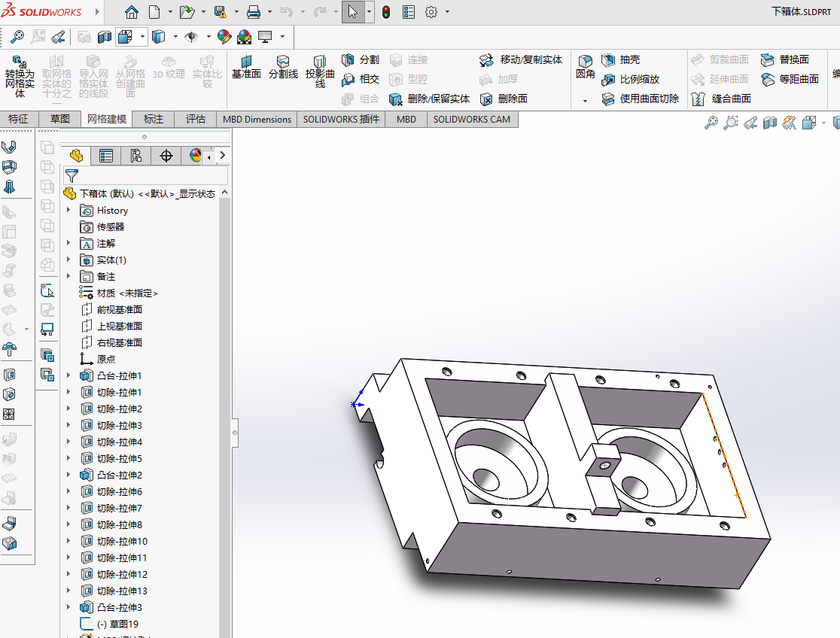840x638 pixels.
Task: Click 使用曲面切除 command
Action: [x=641, y=99]
